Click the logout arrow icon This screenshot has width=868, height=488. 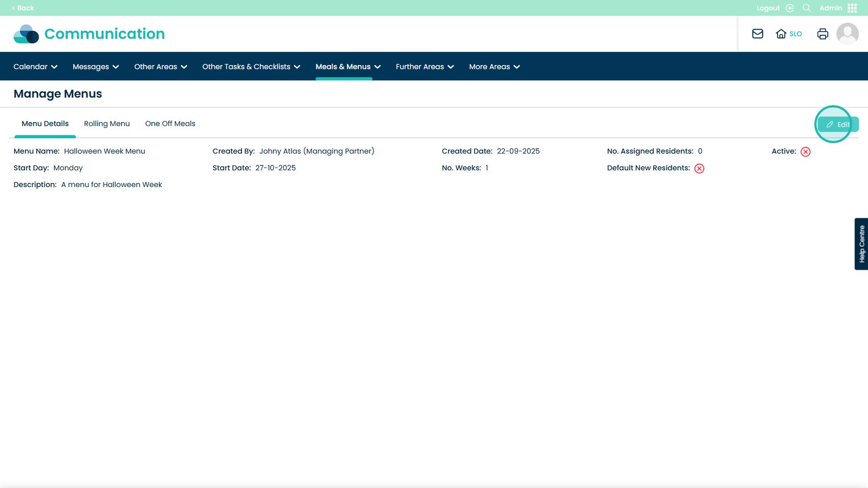coord(790,8)
